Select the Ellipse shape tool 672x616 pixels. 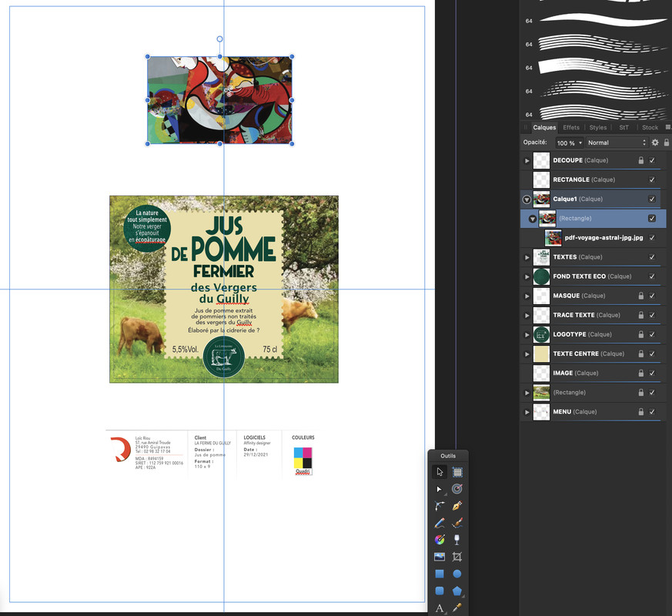457,574
